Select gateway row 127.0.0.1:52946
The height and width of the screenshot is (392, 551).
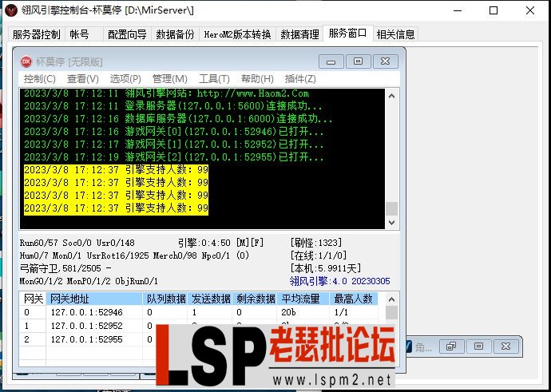point(199,312)
